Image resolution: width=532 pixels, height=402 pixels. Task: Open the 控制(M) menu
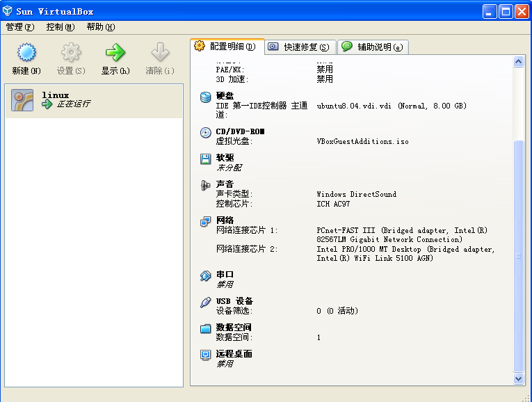click(x=61, y=27)
